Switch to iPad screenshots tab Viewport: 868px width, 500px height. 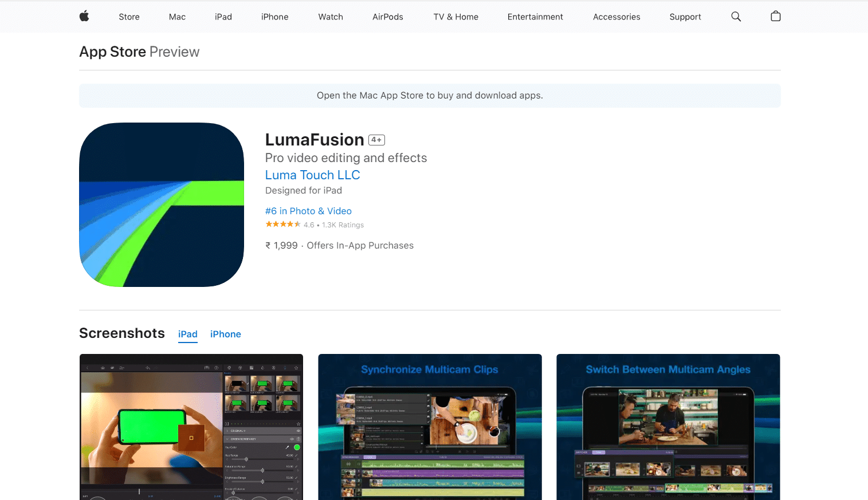coord(188,334)
